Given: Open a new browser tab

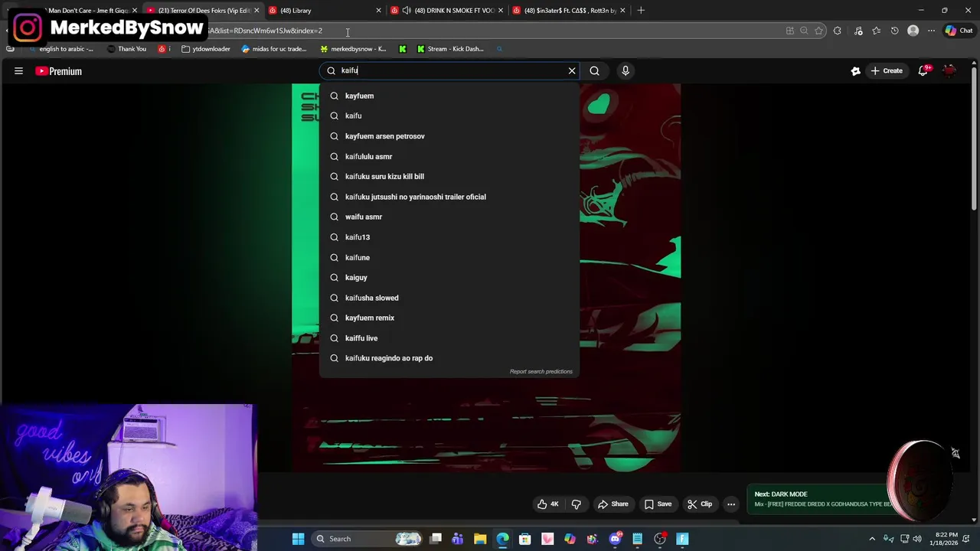Looking at the screenshot, I should click(641, 11).
